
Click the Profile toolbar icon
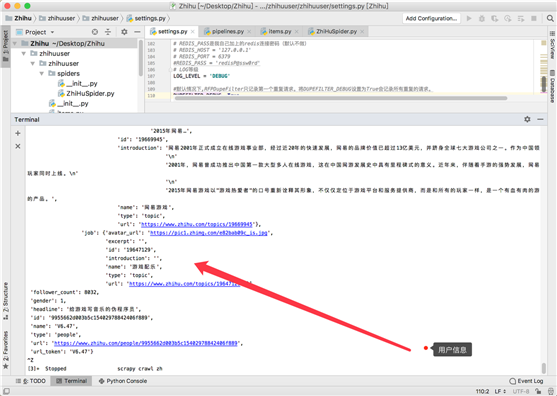pyautogui.click(x=508, y=18)
